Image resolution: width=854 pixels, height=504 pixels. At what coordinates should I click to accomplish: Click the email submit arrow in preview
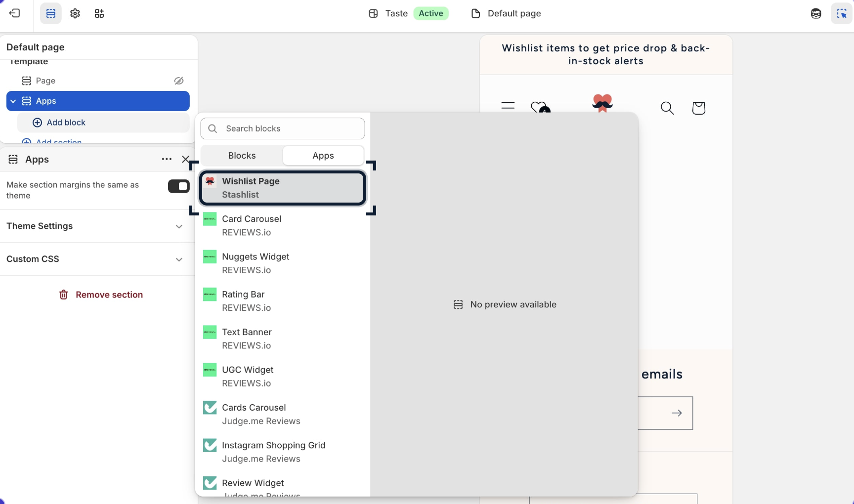677,413
